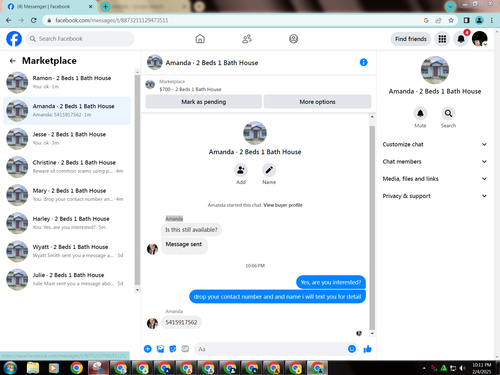Image resolution: width=500 pixels, height=375 pixels.
Task: Open Harley - 2 Beds 1 Bath House chat
Action: [67, 223]
